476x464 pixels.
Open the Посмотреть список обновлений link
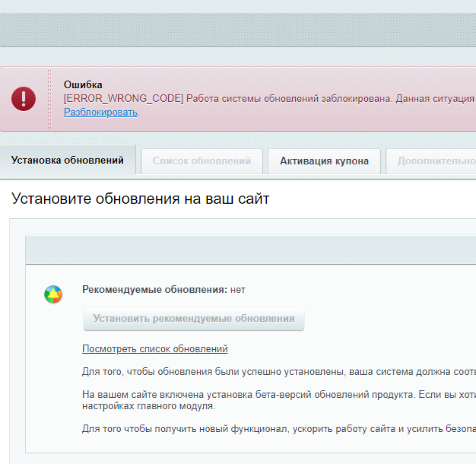(155, 349)
